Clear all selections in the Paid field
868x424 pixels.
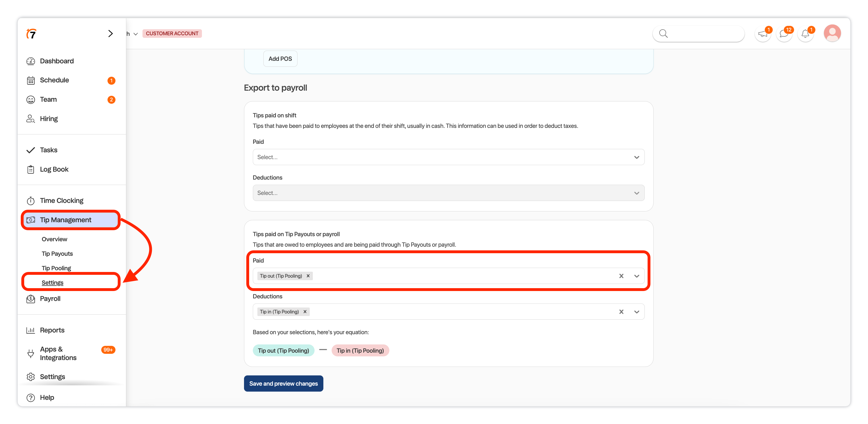[x=621, y=276]
